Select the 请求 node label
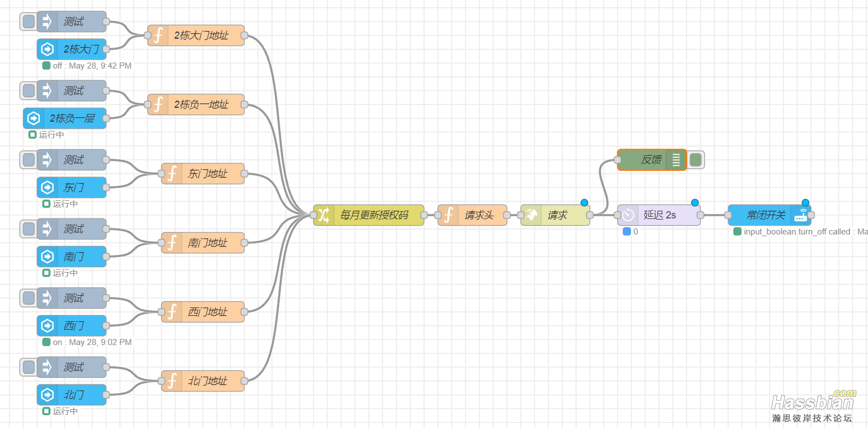Image resolution: width=868 pixels, height=428 pixels. 557,215
